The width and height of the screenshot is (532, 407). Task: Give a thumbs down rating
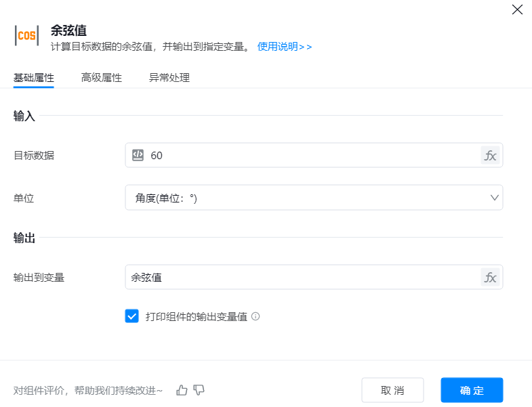(x=199, y=390)
